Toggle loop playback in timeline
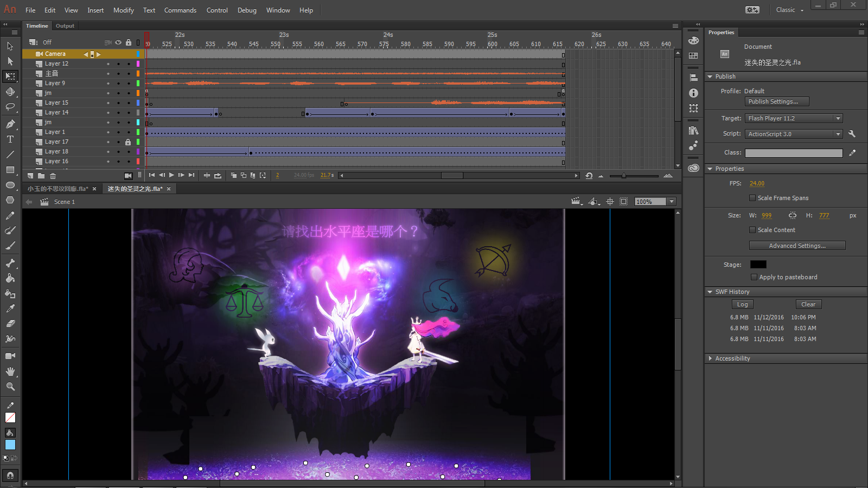Viewport: 868px width, 488px height. click(x=218, y=175)
